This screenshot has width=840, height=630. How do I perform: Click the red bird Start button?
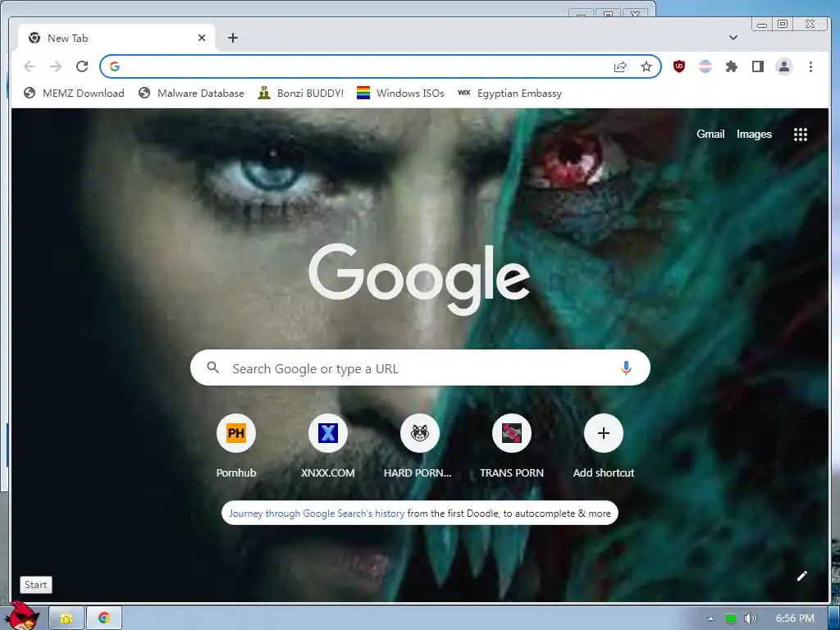(24, 615)
